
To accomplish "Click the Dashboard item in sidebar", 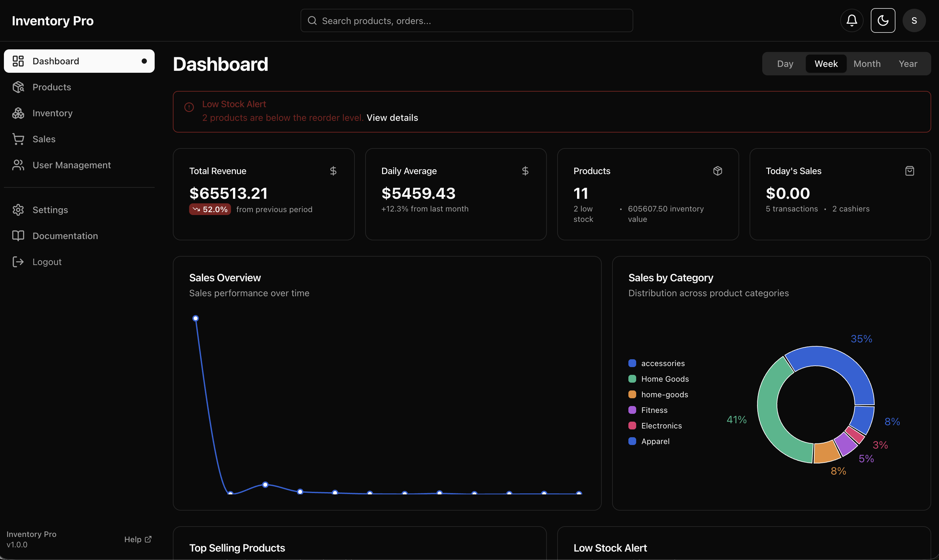I will click(x=79, y=61).
